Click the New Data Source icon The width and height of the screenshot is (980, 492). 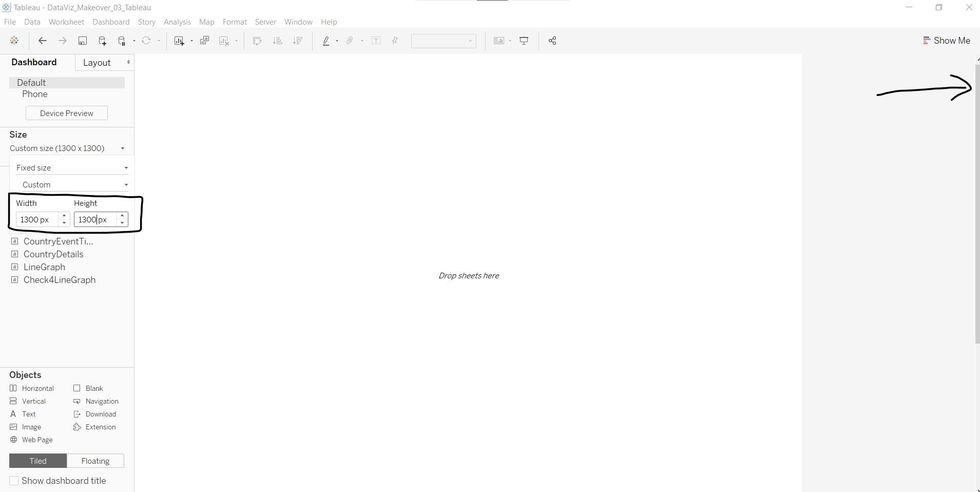(x=102, y=41)
